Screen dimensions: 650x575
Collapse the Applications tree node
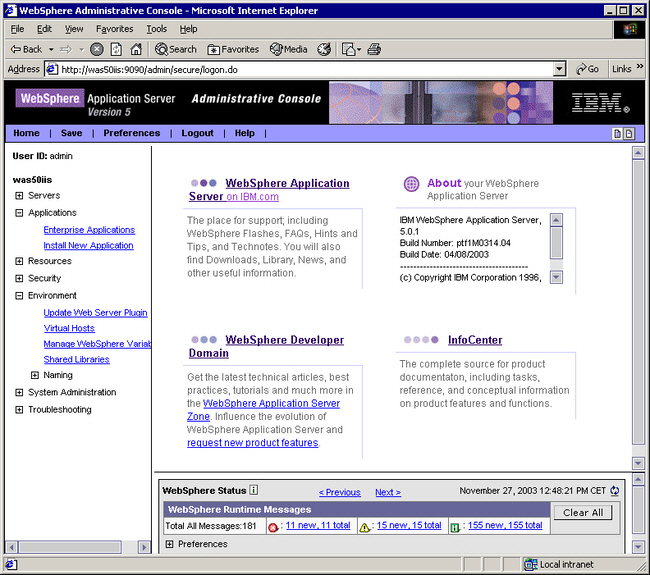point(19,213)
